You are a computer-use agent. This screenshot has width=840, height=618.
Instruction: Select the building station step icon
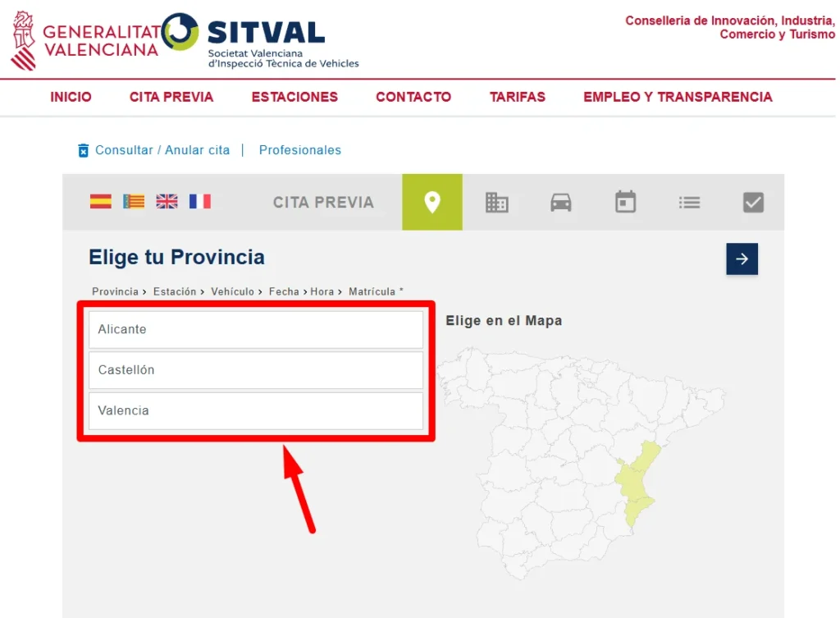click(496, 202)
